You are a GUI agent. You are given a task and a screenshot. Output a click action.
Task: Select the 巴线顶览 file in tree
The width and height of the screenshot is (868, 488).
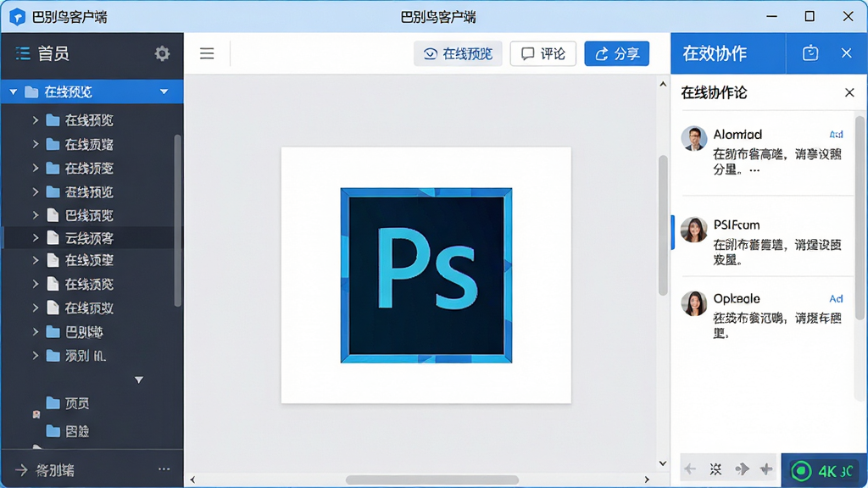coord(88,215)
